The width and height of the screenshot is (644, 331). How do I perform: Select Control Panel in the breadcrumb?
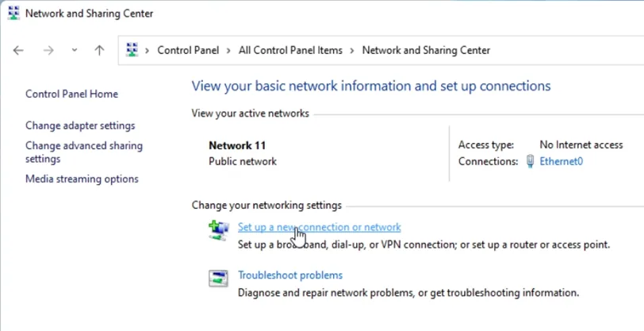click(188, 50)
